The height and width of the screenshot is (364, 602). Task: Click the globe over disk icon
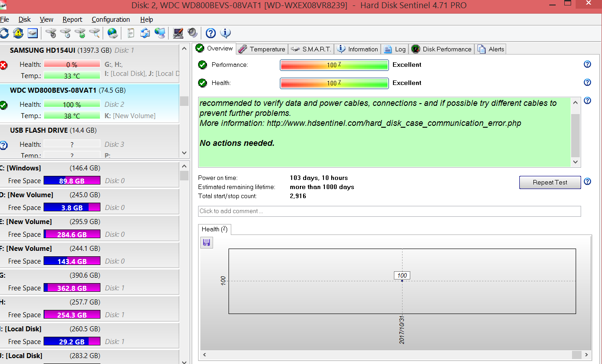click(112, 33)
